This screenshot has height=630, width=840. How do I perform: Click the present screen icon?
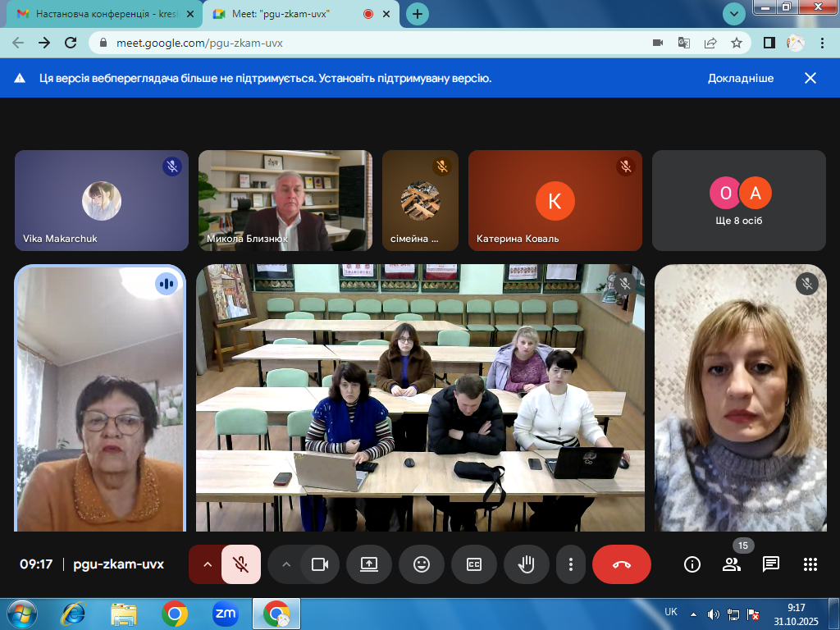point(369,564)
